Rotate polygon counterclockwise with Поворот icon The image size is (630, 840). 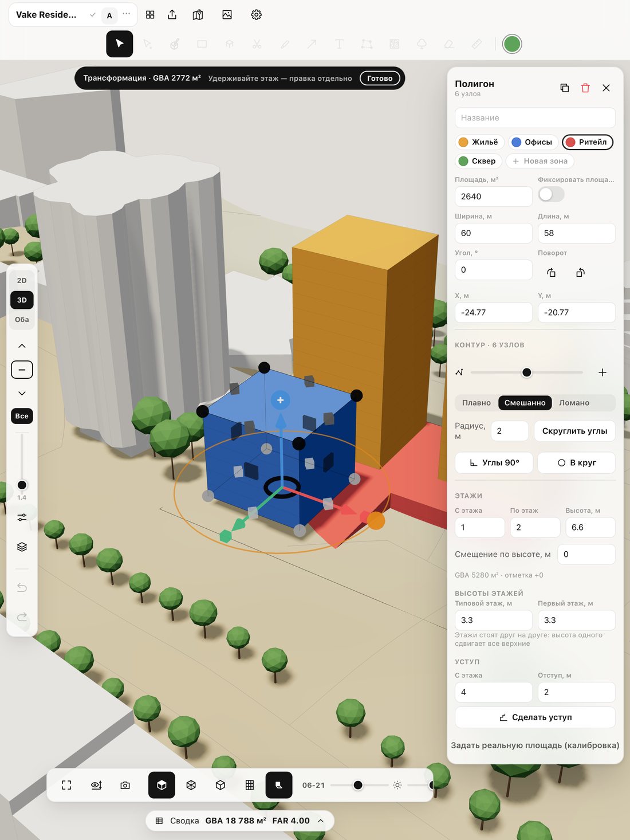click(x=552, y=273)
